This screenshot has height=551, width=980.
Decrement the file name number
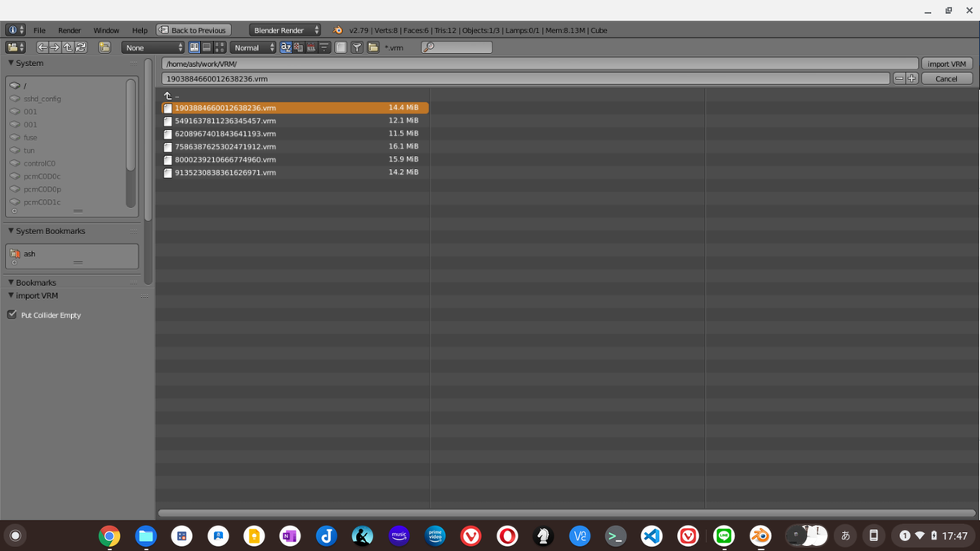point(899,78)
